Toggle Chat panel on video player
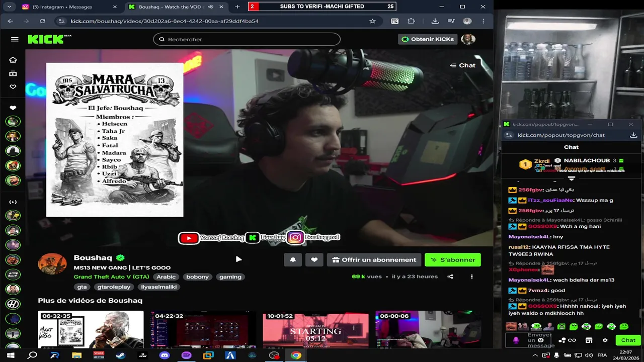 tap(462, 65)
